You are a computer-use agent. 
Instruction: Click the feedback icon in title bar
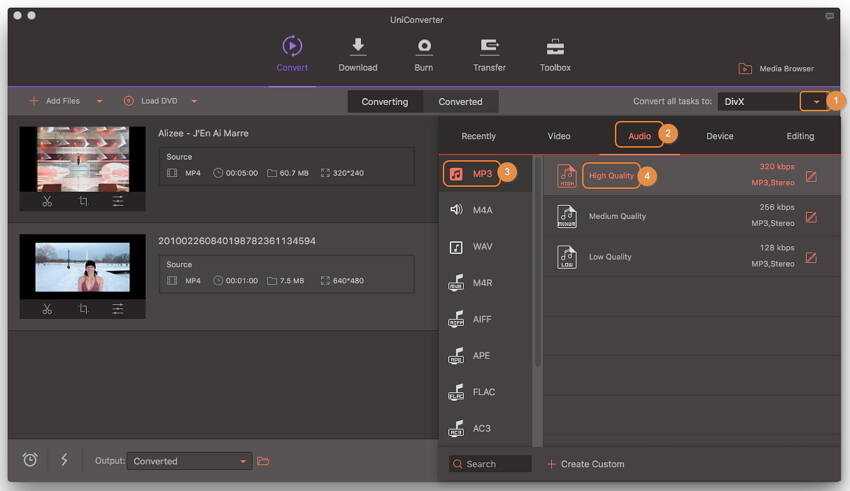829,16
